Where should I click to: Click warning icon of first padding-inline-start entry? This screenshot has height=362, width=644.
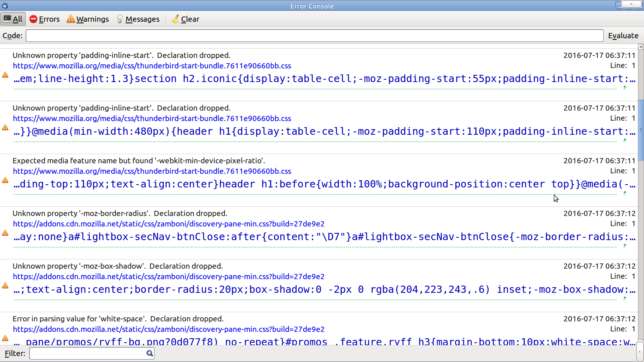pyautogui.click(x=5, y=75)
